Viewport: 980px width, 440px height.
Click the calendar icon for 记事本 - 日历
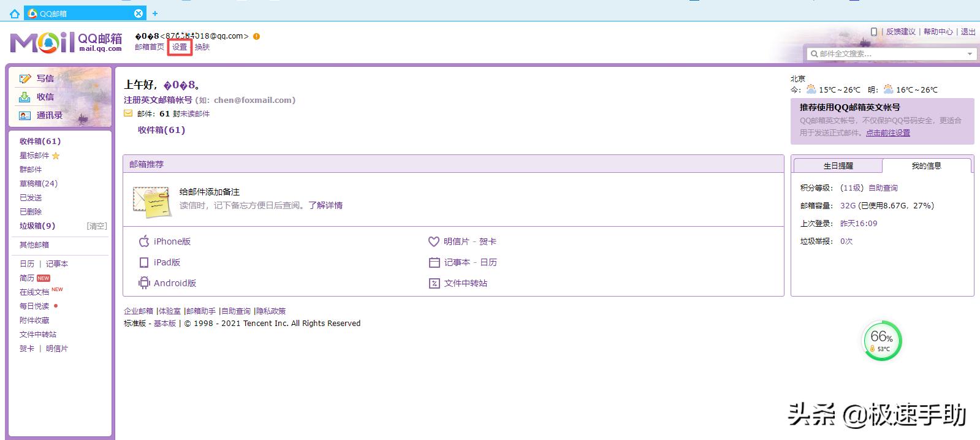(434, 262)
